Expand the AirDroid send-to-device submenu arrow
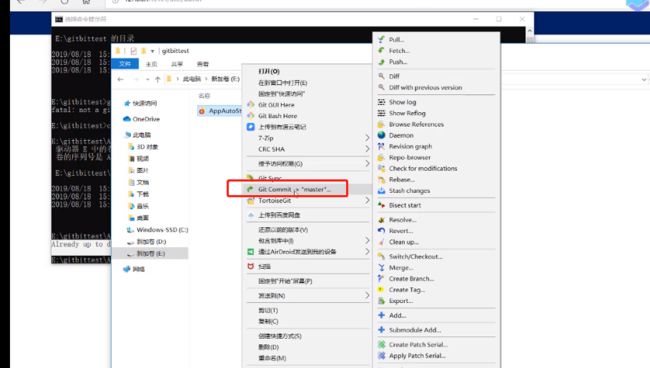This screenshot has width=650, height=368. click(x=367, y=252)
